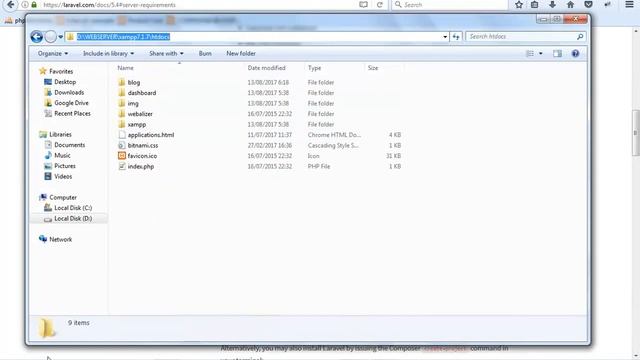Open the Organize menu

point(53,53)
